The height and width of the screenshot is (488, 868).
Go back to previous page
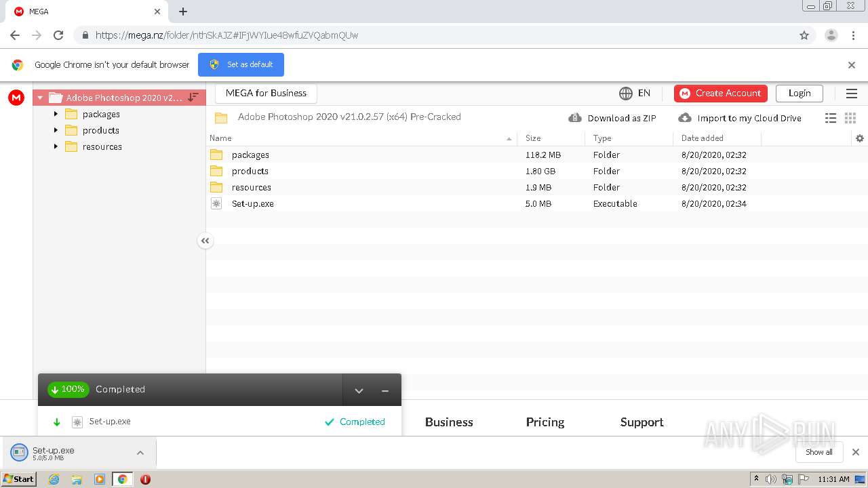(x=15, y=35)
